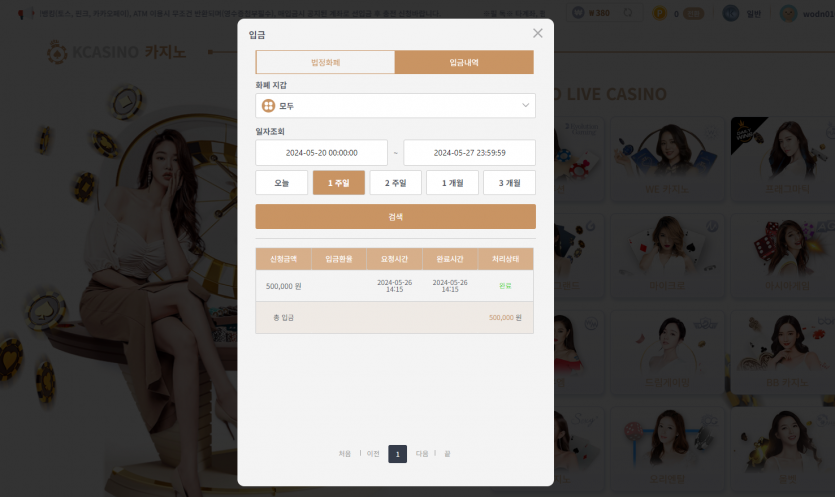The height and width of the screenshot is (497, 835).
Task: Select the 1 개월 date range
Action: pos(453,183)
